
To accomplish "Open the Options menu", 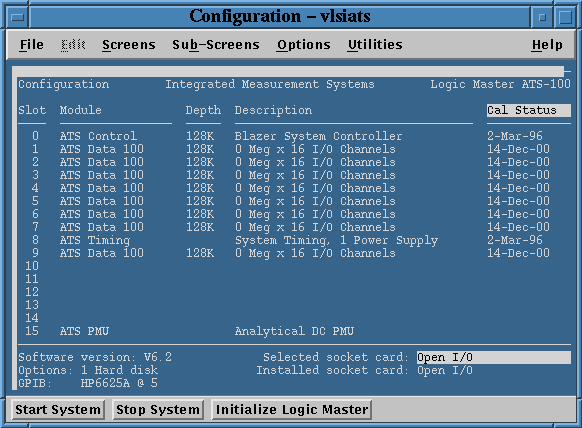I will coord(304,45).
